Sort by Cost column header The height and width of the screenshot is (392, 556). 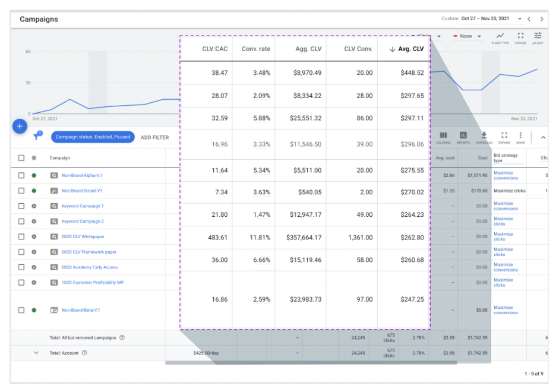point(482,158)
